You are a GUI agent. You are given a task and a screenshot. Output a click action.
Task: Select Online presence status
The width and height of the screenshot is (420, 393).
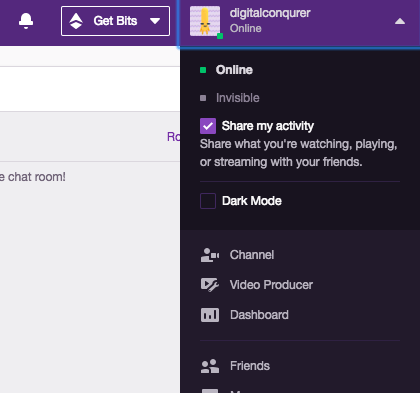(234, 70)
